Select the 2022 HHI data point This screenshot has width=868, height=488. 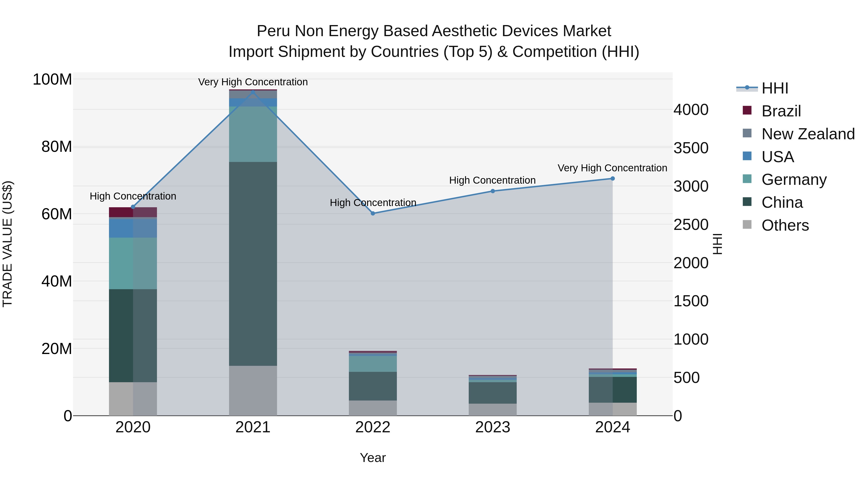click(373, 214)
